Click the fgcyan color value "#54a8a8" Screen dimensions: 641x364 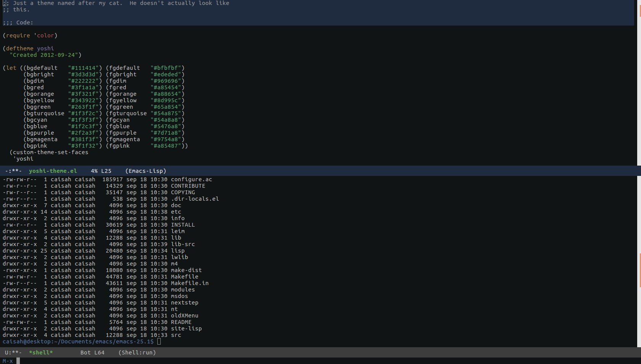click(166, 120)
